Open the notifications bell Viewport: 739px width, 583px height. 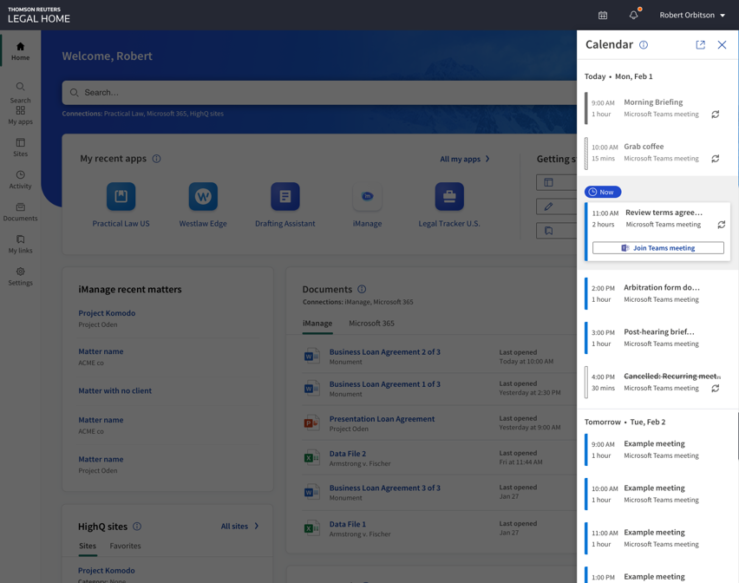[634, 15]
